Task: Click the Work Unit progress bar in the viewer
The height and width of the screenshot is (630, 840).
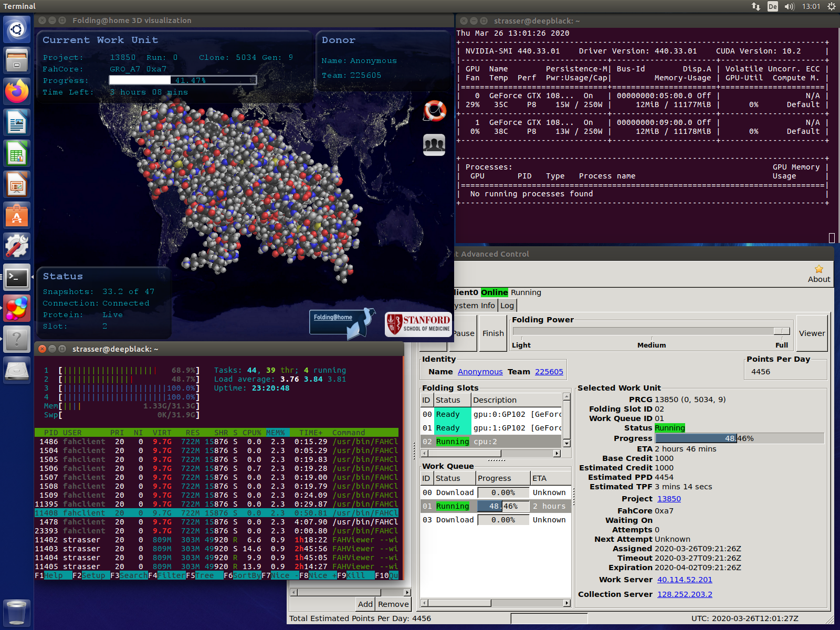Action: coord(183,80)
